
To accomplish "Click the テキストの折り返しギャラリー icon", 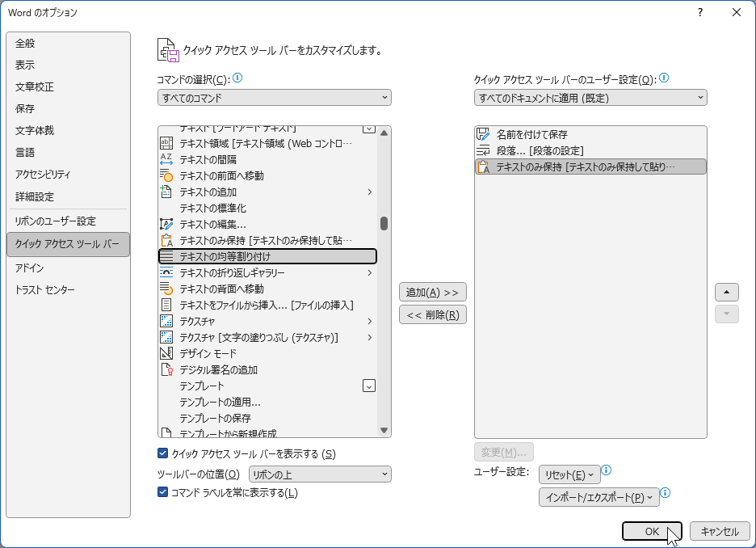I will click(x=166, y=272).
